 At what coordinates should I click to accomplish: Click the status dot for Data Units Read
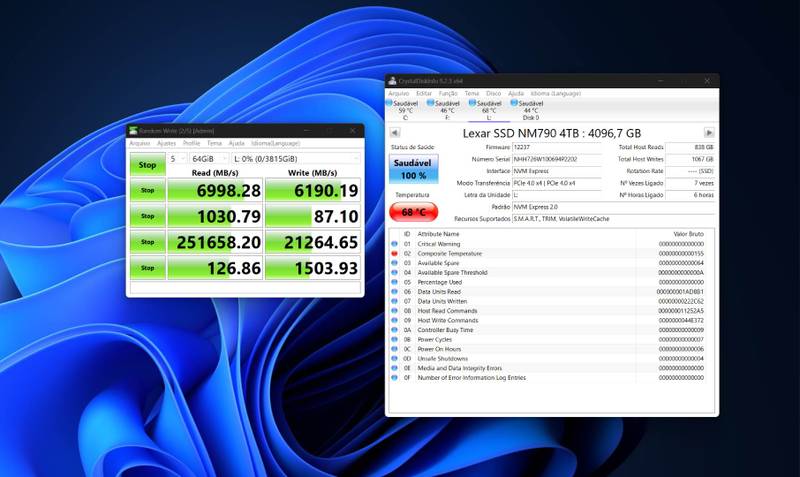[x=394, y=292]
